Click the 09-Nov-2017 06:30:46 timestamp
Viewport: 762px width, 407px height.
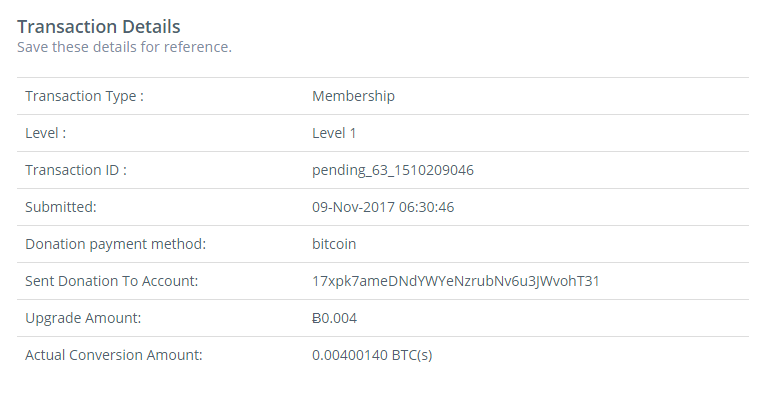(383, 207)
